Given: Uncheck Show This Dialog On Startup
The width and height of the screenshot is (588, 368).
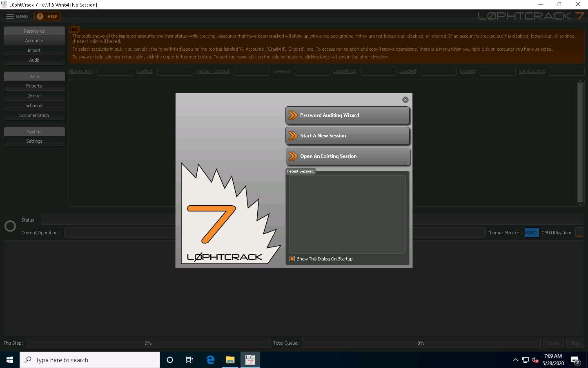Looking at the screenshot, I should click(x=292, y=259).
